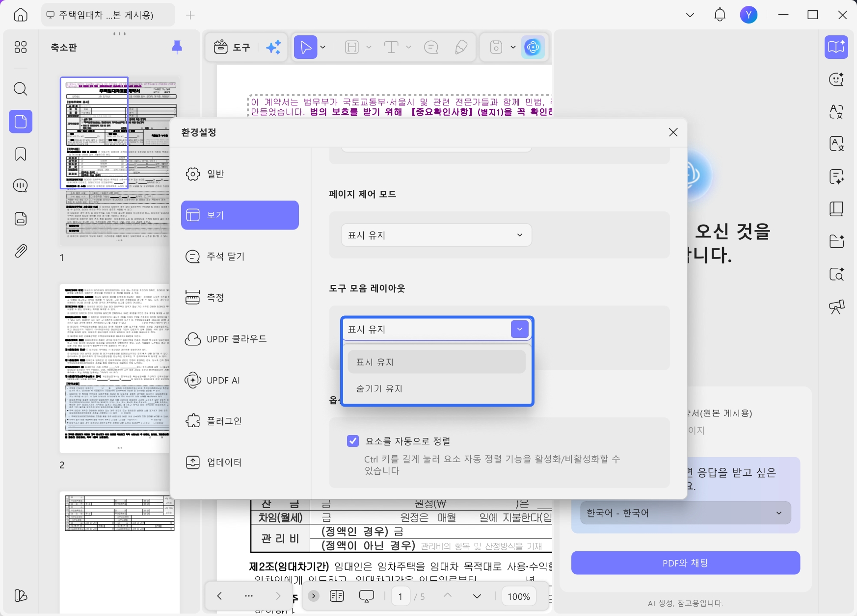Start slideshow presentation icon
The image size is (857, 616).
(x=367, y=596)
